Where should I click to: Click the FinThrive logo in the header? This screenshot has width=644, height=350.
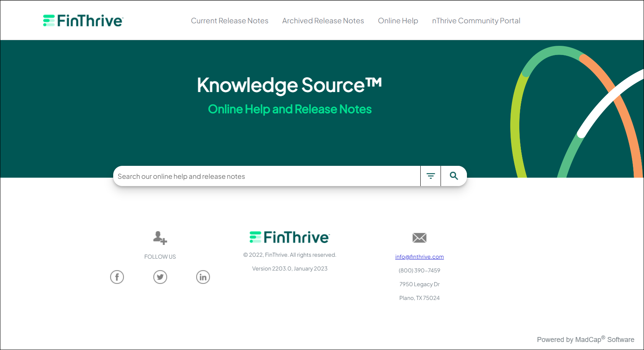(x=83, y=21)
